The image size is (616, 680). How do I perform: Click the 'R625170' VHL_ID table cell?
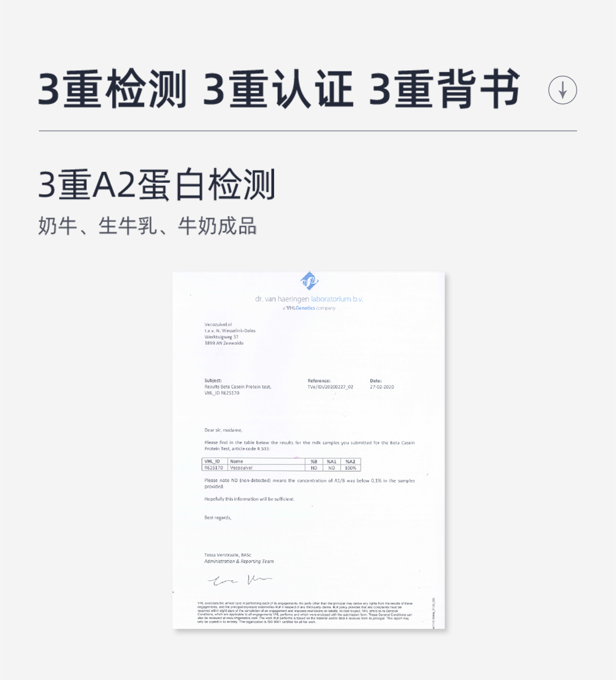(214, 468)
